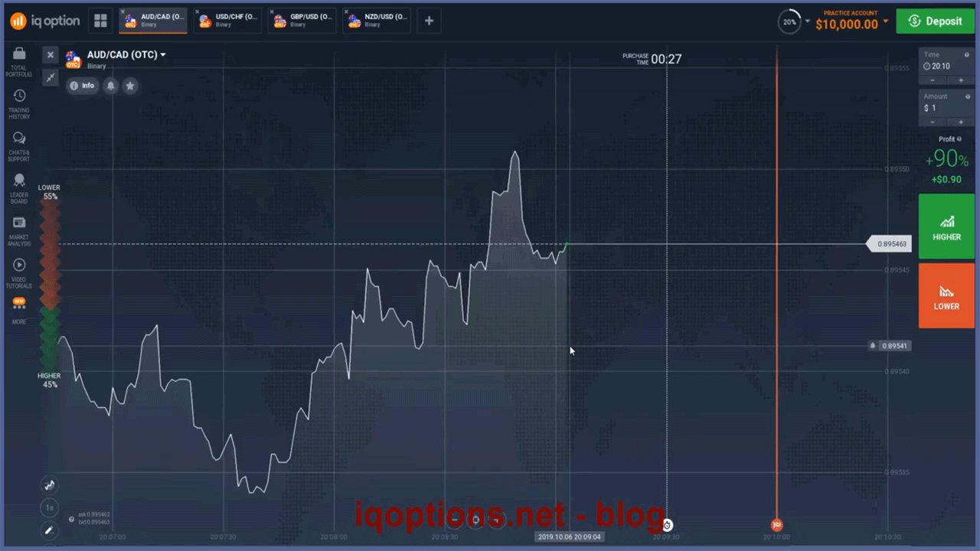This screenshot has height=551, width=980.
Task: Click the help icon next to Amount
Action: pos(968,96)
